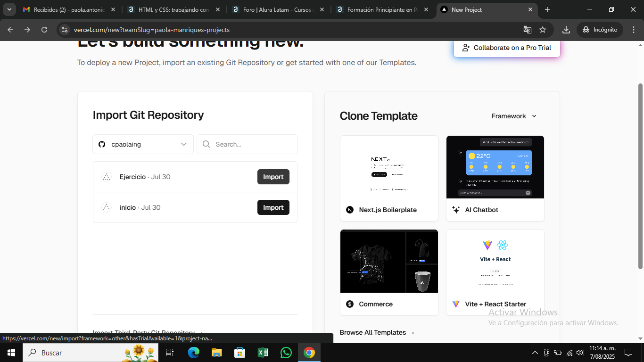Close the New Project tab
Viewport: 644px width, 362px height.
[530, 9]
